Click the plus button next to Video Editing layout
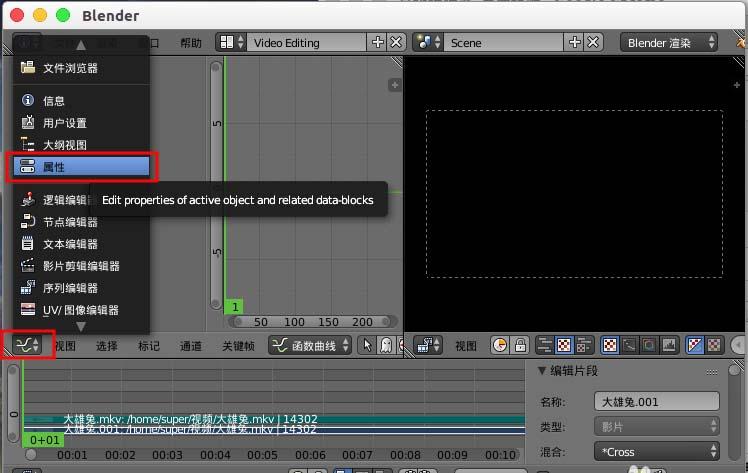748x473 pixels. point(377,43)
